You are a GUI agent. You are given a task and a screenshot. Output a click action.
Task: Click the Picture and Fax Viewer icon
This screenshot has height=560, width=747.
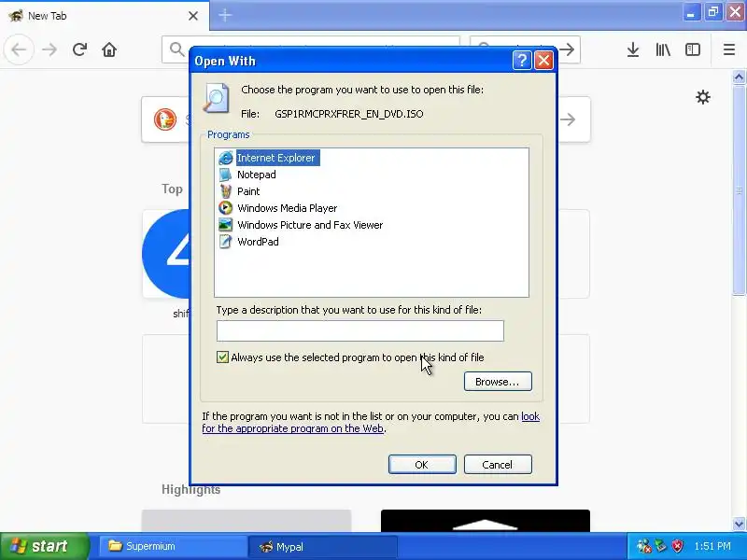225,225
